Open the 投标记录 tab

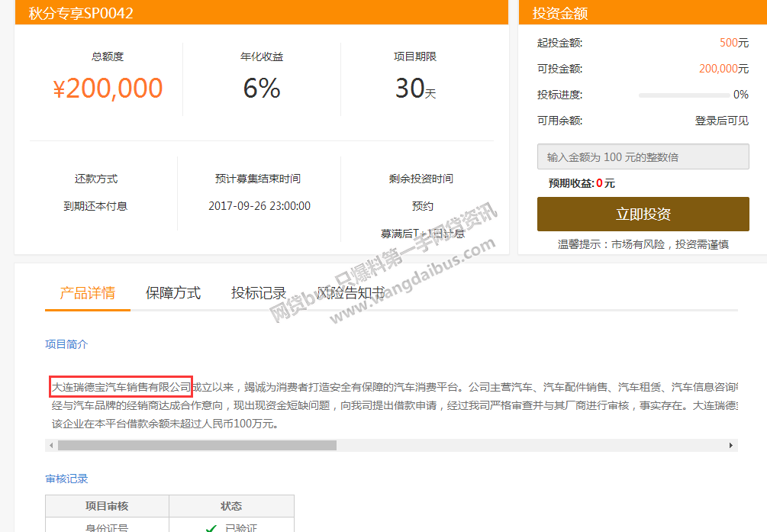(x=259, y=292)
